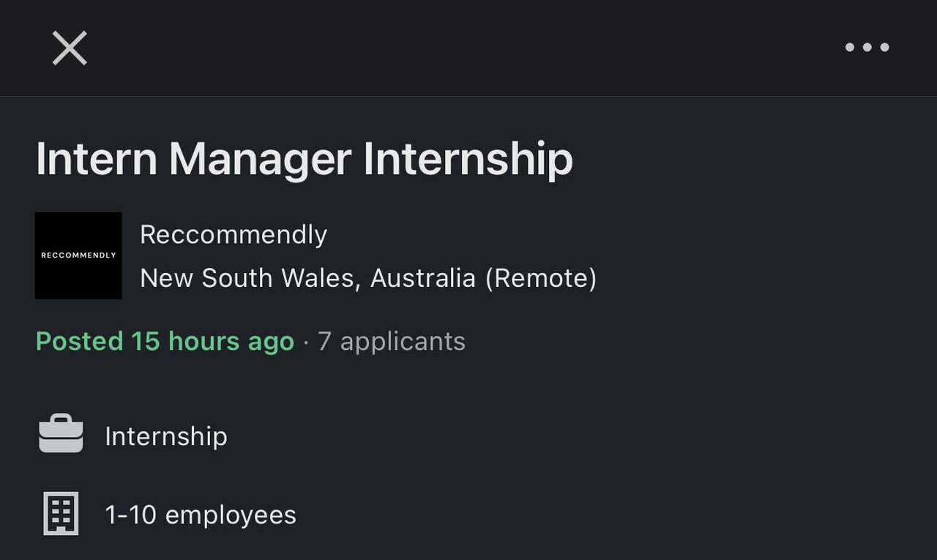Click the 7 applicants link
937x560 pixels.
(x=392, y=340)
